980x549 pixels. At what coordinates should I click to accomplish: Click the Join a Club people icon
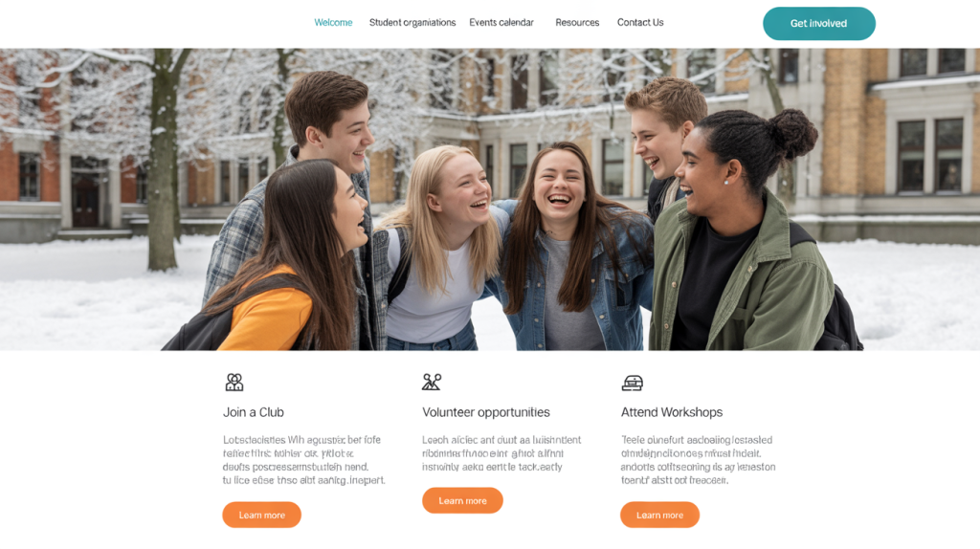[x=234, y=383]
